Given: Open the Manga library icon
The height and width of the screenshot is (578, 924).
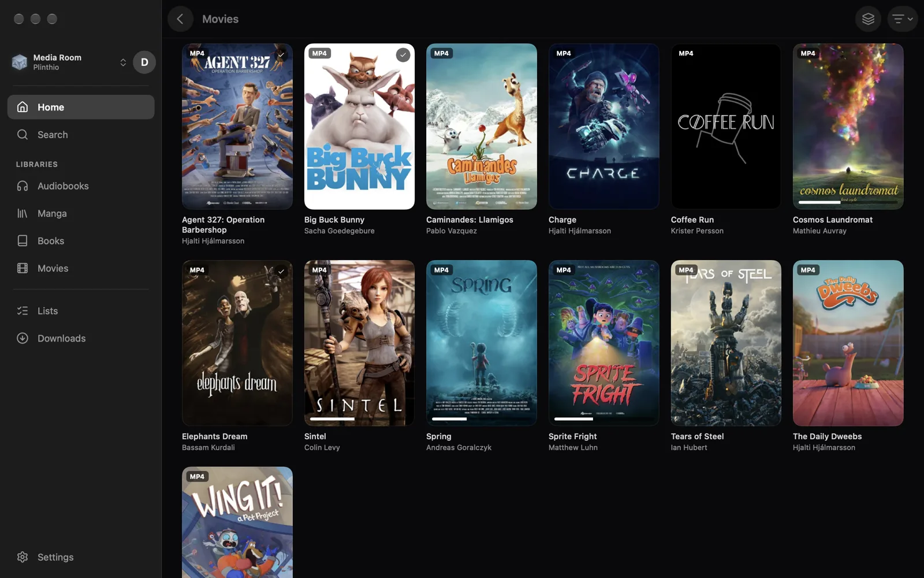Looking at the screenshot, I should coord(23,214).
